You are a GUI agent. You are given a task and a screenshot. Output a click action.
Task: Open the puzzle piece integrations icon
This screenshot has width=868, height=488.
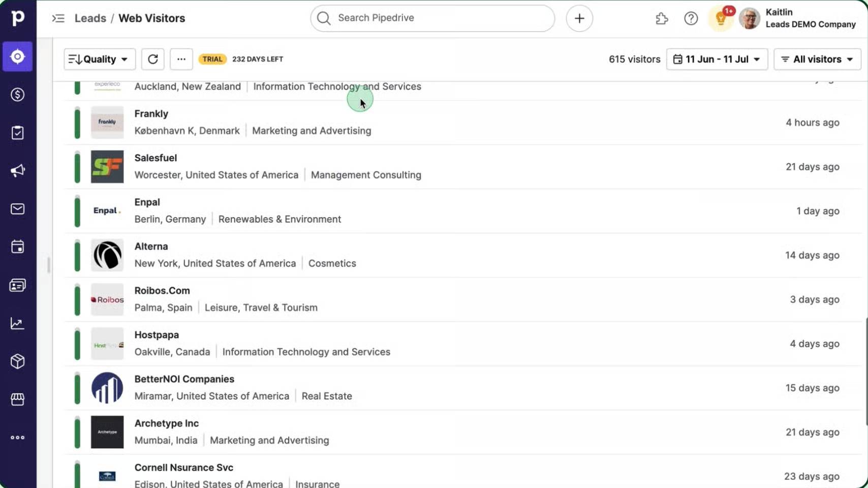662,19
